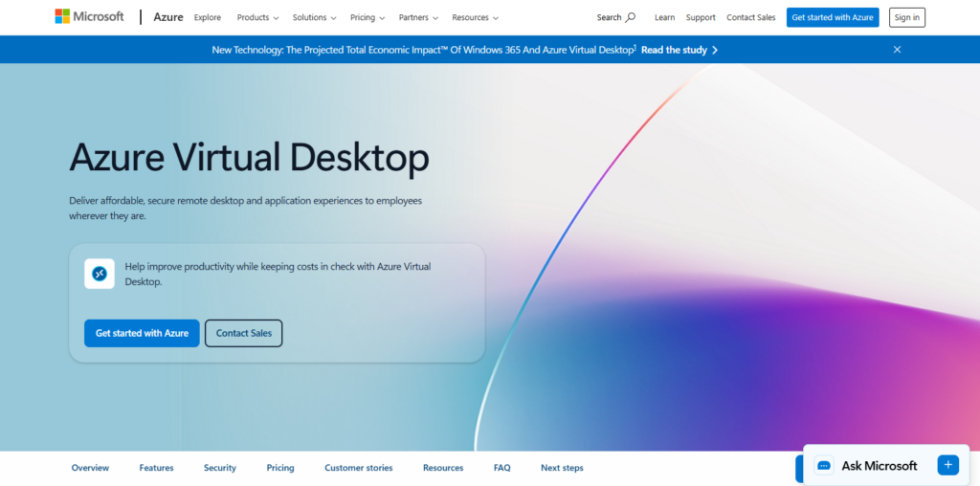Jump to the Next steps tab
980x486 pixels.
tap(562, 468)
